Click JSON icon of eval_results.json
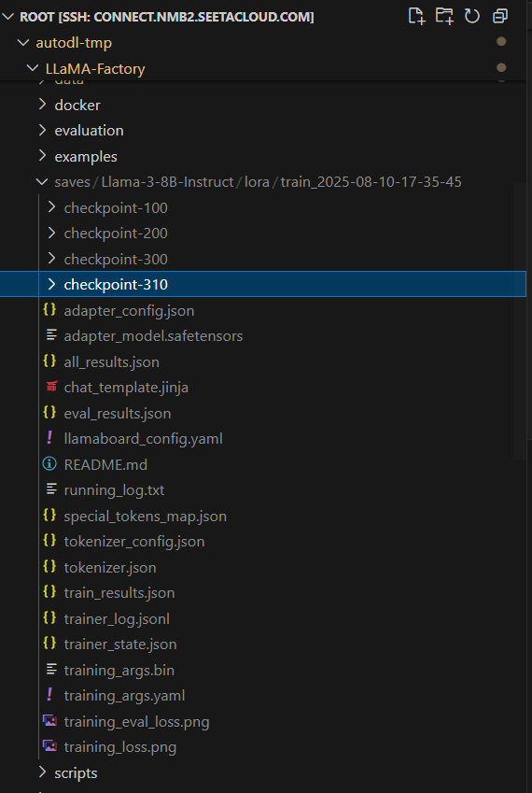The width and height of the screenshot is (532, 793). pos(49,413)
